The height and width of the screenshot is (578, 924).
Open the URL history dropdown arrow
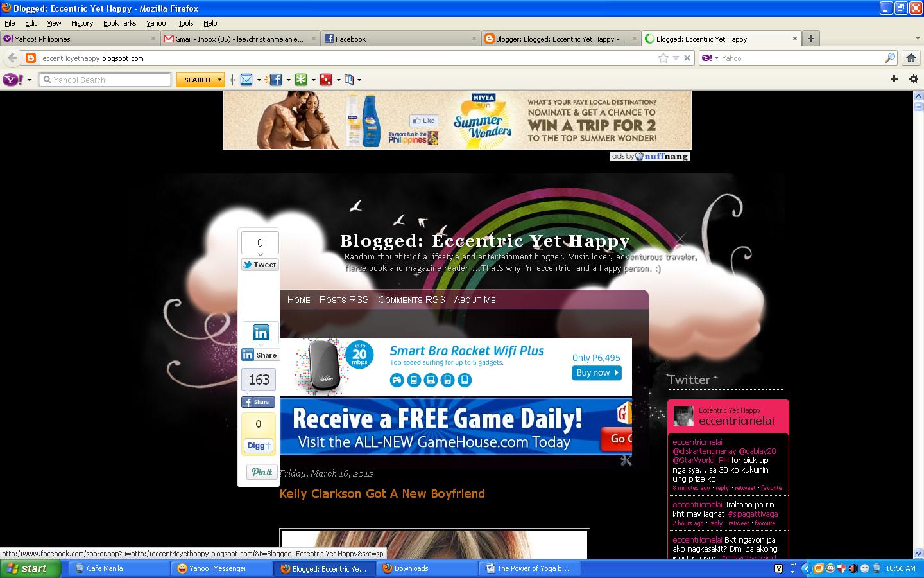tap(676, 58)
